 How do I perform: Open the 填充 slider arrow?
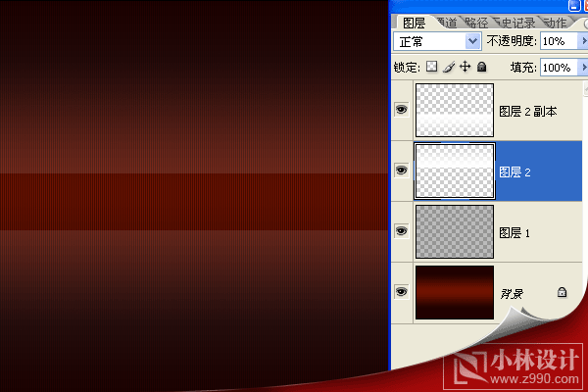click(583, 68)
